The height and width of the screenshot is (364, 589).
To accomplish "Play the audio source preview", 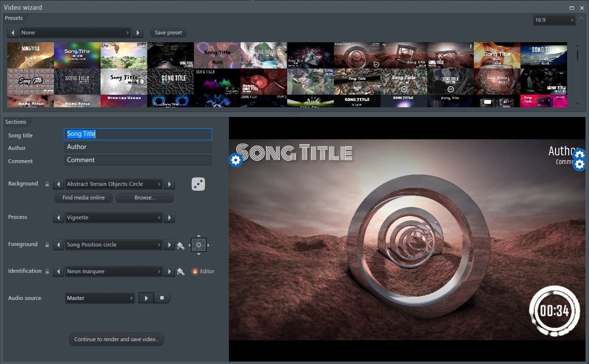I will pyautogui.click(x=146, y=298).
